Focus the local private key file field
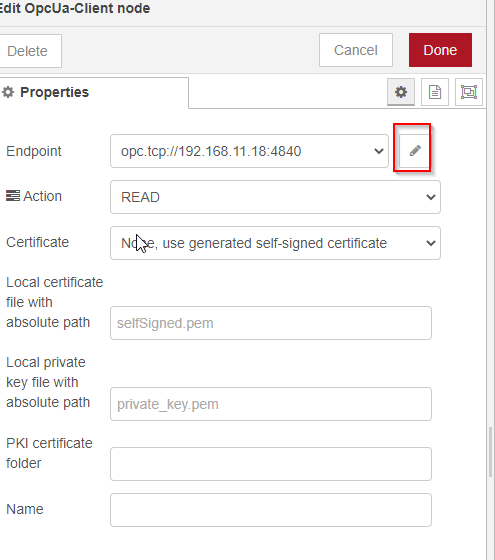Viewport: 495px width, 560px height. coord(271,404)
